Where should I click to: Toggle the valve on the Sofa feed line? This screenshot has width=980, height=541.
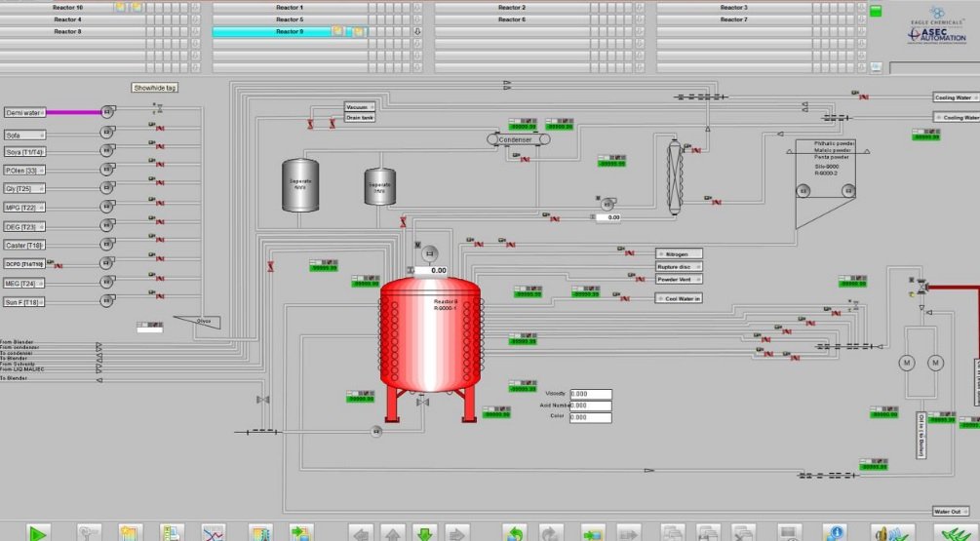coord(160,130)
